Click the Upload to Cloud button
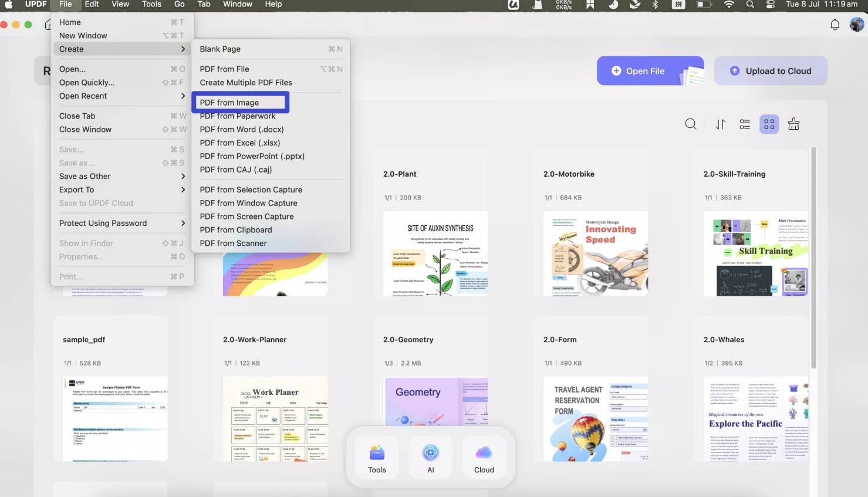Screen dimensions: 868x497 click(771, 70)
